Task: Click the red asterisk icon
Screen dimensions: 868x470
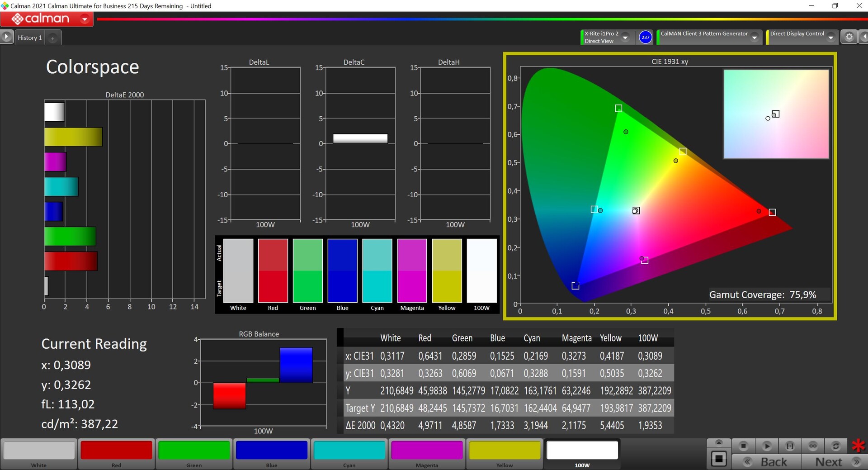Action: (x=858, y=446)
